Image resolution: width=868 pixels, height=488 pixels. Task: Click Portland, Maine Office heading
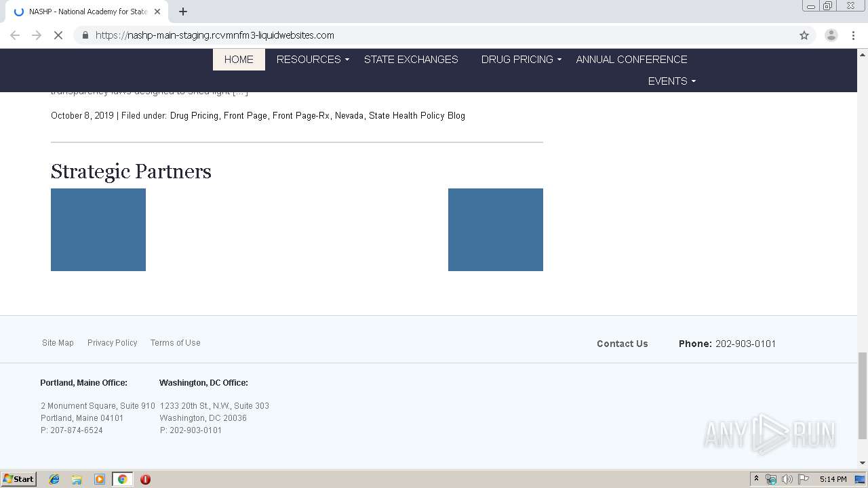point(83,383)
